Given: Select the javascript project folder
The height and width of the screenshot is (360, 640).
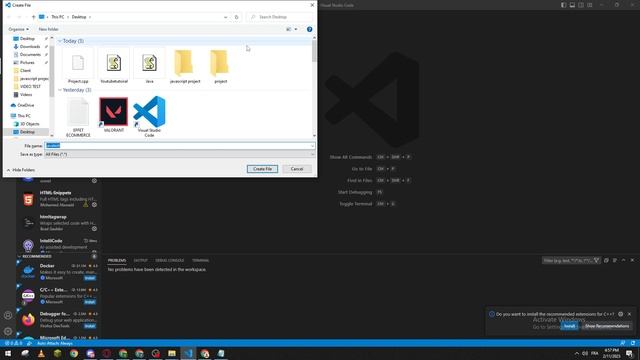Looking at the screenshot, I should (x=185, y=67).
